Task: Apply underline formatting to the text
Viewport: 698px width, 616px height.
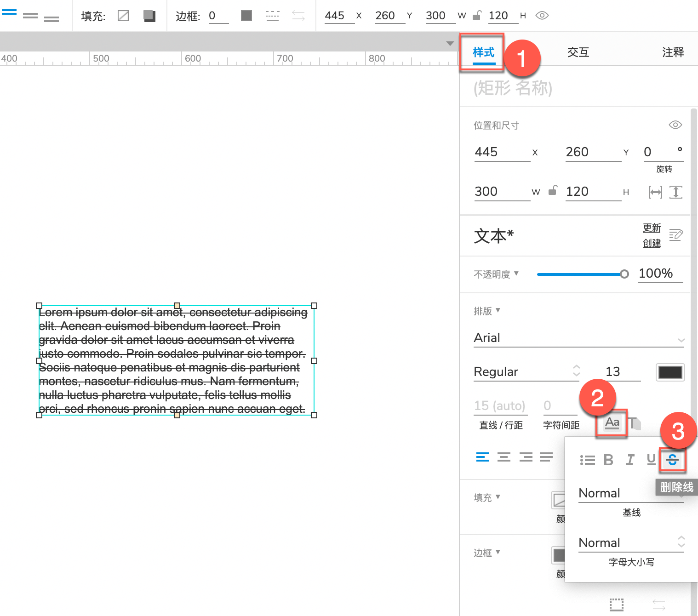Action: (651, 460)
